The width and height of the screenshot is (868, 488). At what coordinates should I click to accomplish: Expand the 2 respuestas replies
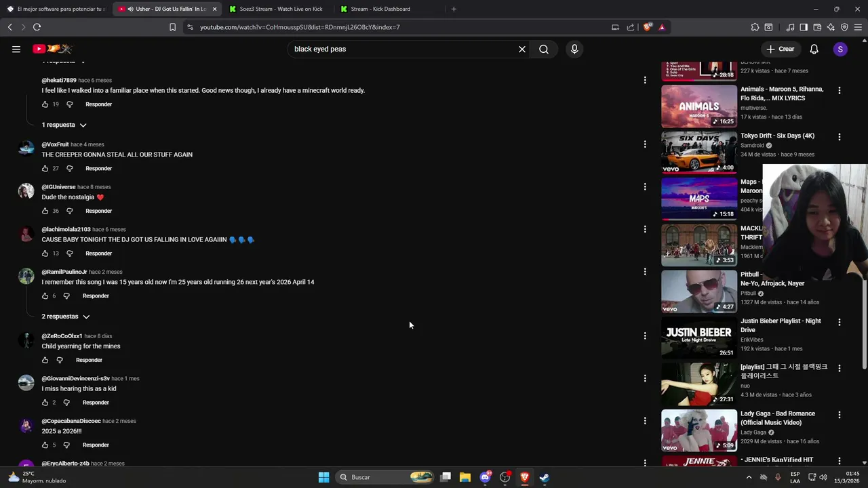65,317
